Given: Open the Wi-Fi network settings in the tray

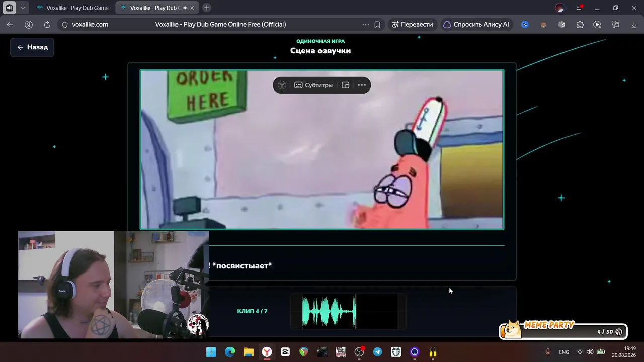Looking at the screenshot, I should pyautogui.click(x=580, y=352).
